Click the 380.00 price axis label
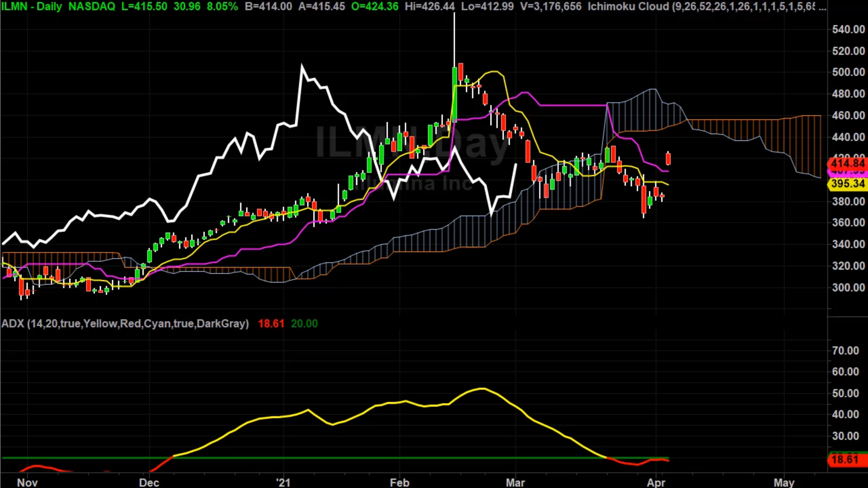The width and height of the screenshot is (868, 488). [x=849, y=201]
